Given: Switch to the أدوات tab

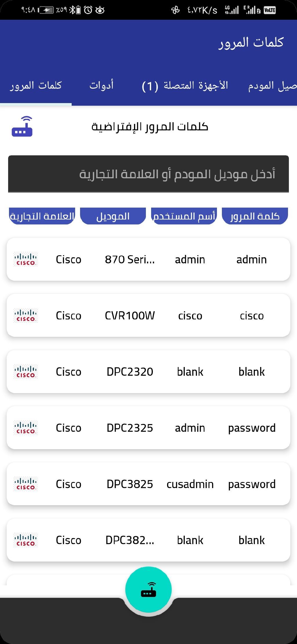Looking at the screenshot, I should click(x=101, y=85).
